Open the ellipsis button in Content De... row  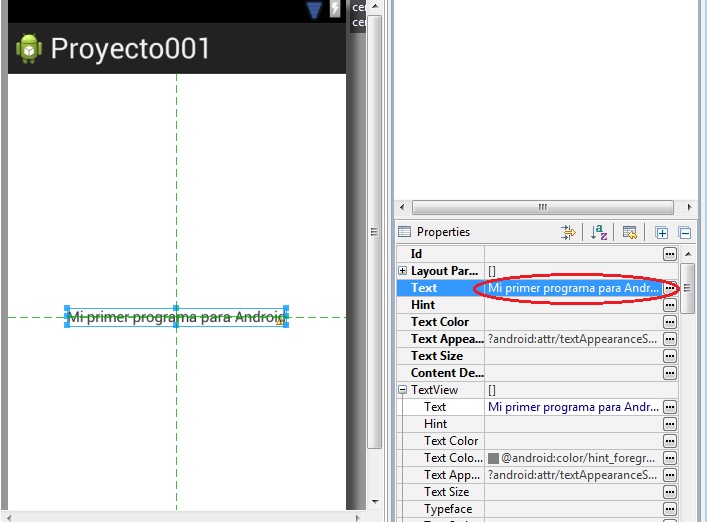[670, 373]
